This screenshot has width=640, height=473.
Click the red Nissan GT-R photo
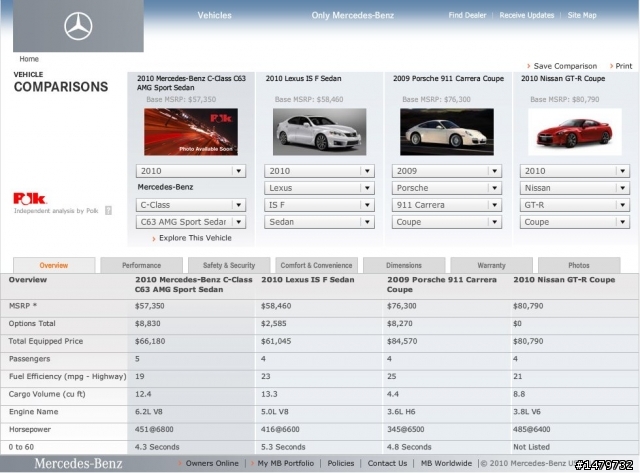(575, 132)
